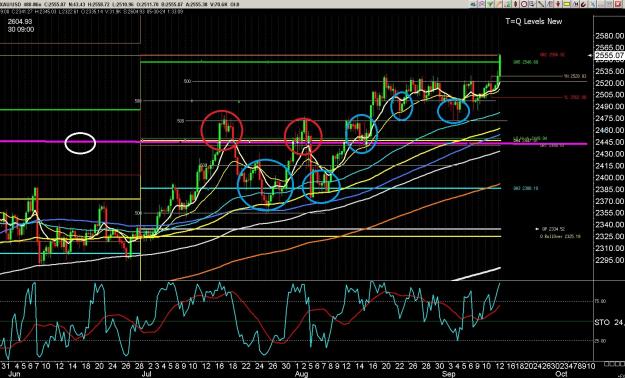Click the 2490.00 price scale label
The image size is (625, 378).
(x=609, y=106)
